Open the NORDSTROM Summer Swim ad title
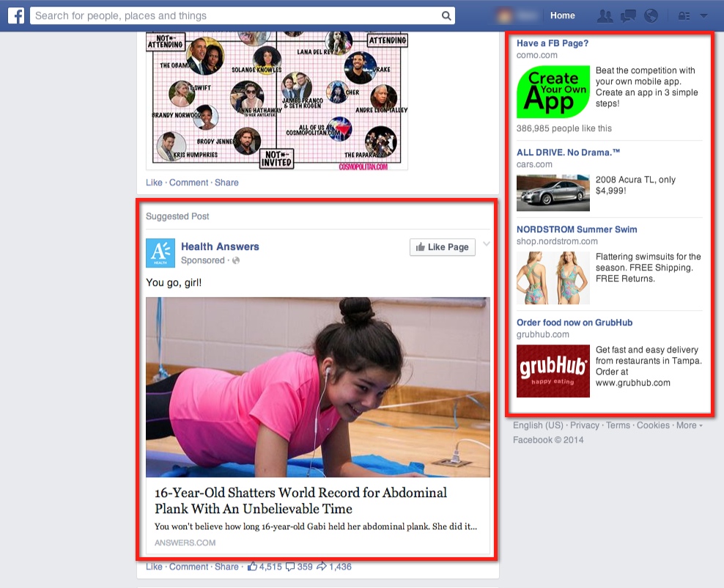The width and height of the screenshot is (724, 588). tap(577, 229)
